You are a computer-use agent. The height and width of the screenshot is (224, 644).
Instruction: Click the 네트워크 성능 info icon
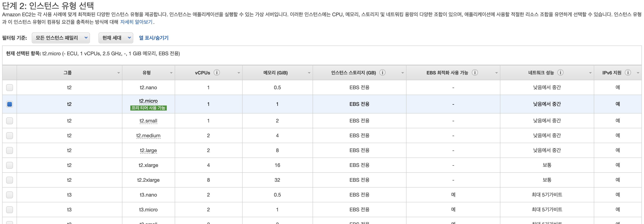tap(560, 73)
